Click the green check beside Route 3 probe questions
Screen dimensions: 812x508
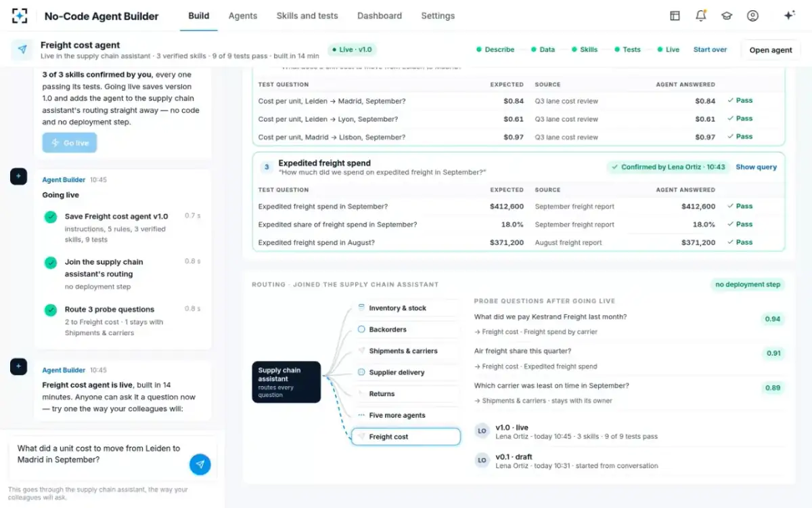[50, 310]
